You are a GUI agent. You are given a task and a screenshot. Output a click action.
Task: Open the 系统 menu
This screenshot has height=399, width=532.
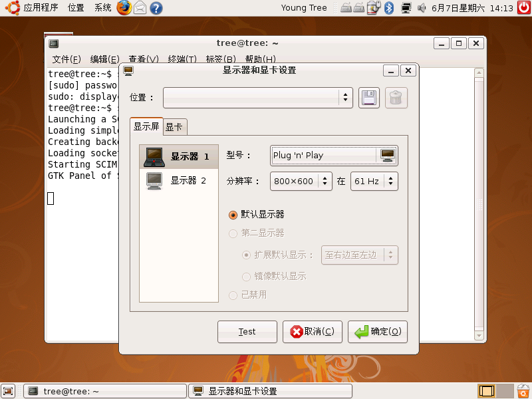pos(103,8)
